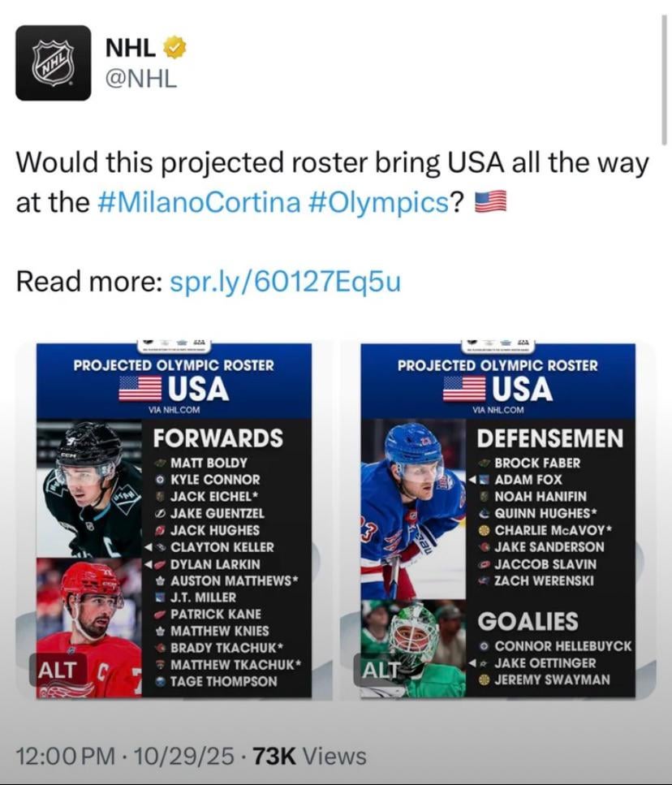Open the spr.ly/60127Eq5u link
The height and width of the screenshot is (785, 672).
point(286,282)
